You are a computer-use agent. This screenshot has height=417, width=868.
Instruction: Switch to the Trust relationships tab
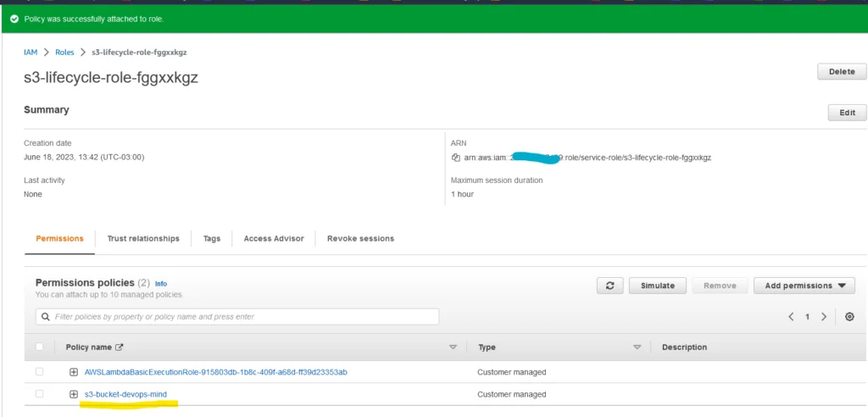point(143,239)
